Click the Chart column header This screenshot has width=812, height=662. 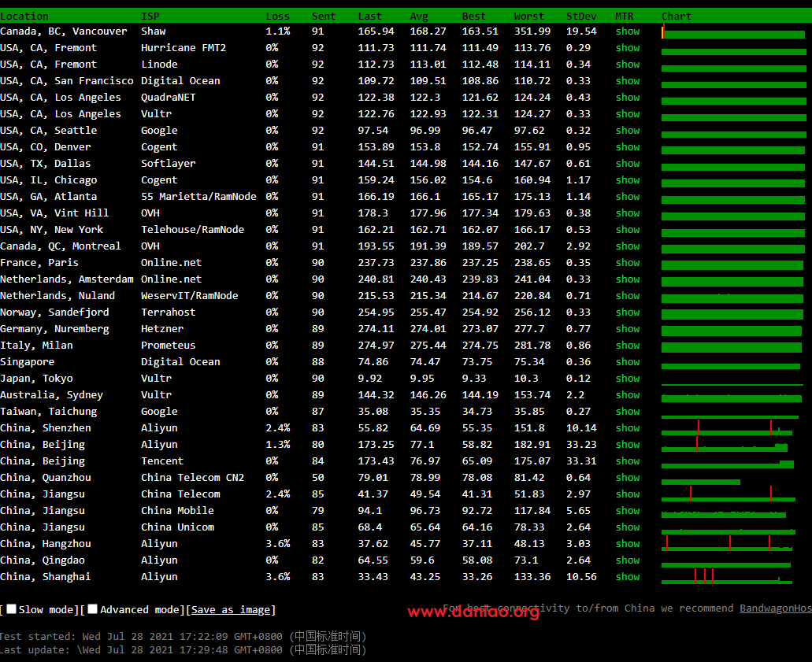677,16
